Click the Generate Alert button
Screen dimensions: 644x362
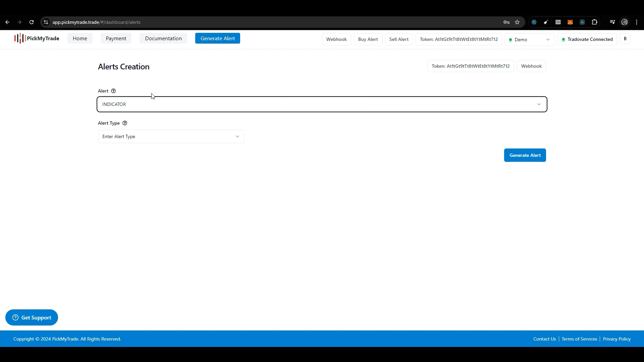tap(525, 155)
